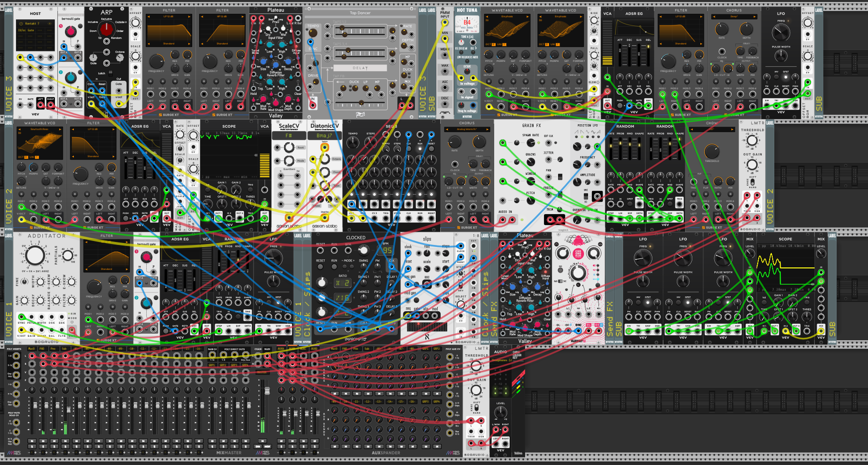Open LP 12 dB menu on Sub row Filter
Image resolution: width=868 pixels, height=465 pixels.
(681, 16)
